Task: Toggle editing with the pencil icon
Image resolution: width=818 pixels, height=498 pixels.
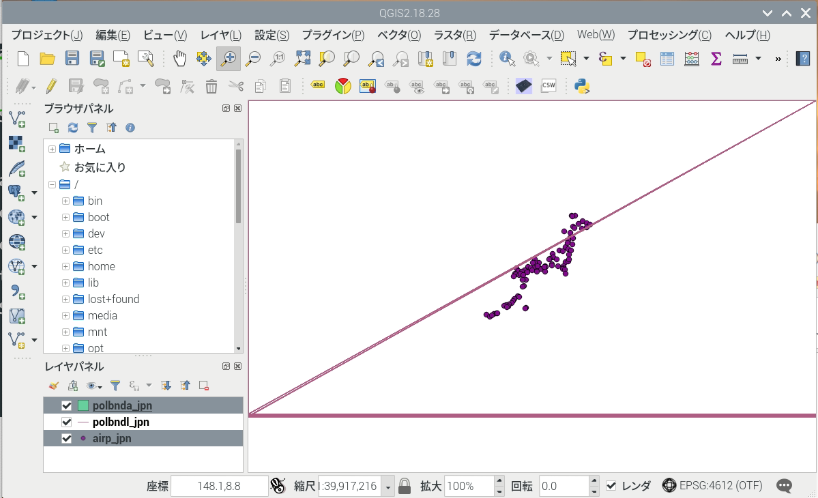Action: click(x=51, y=86)
